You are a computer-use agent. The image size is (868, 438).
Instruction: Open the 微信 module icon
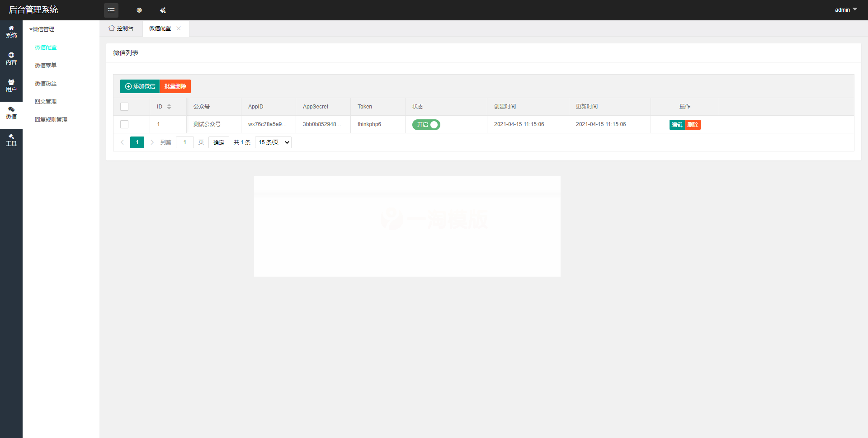[x=11, y=113]
